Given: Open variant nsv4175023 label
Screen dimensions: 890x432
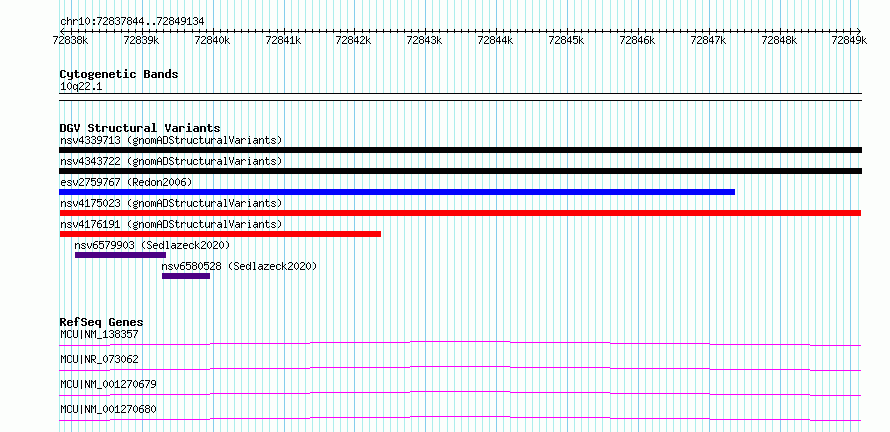Looking at the screenshot, I should pyautogui.click(x=171, y=203).
